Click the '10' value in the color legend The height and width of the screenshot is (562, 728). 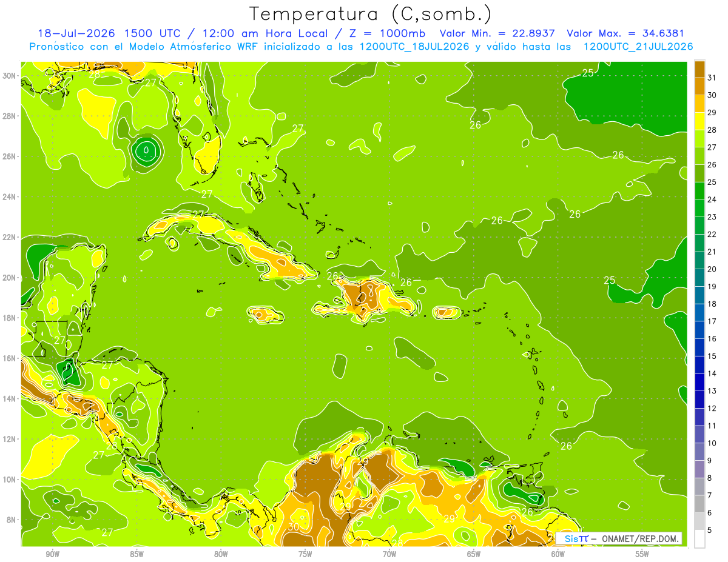(x=712, y=444)
